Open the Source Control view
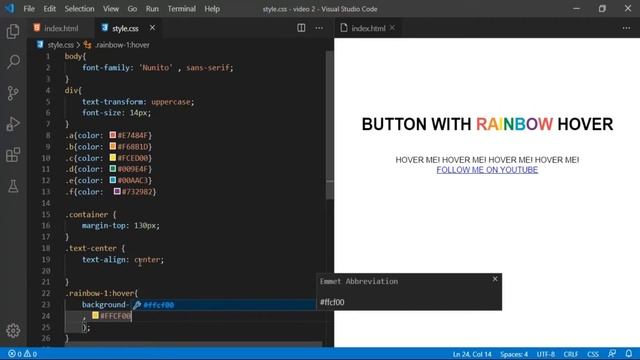Screen dimensions: 640x360 (x=13, y=93)
